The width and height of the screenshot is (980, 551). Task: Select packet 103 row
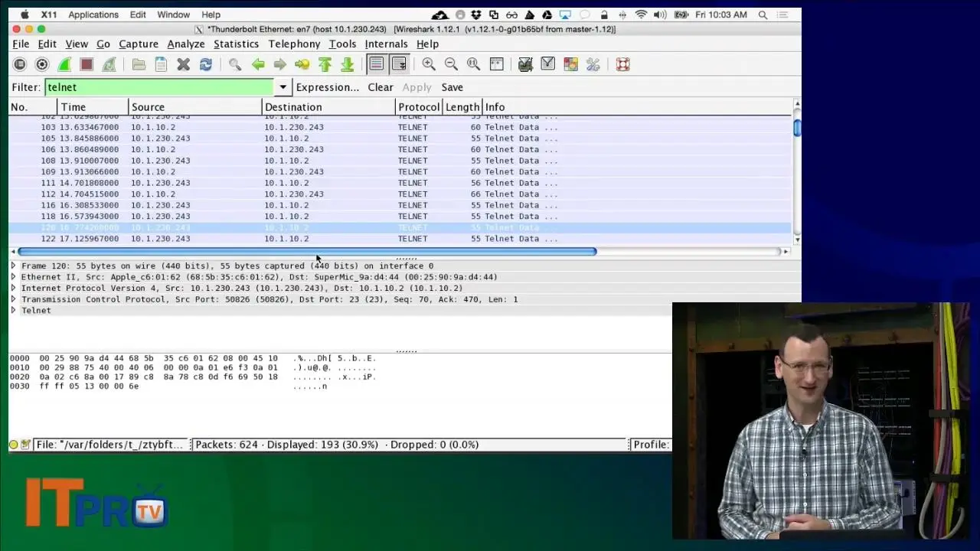(x=400, y=127)
